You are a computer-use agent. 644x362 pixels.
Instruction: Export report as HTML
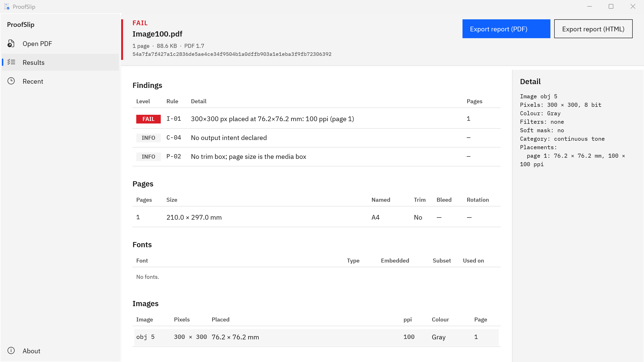tap(593, 29)
